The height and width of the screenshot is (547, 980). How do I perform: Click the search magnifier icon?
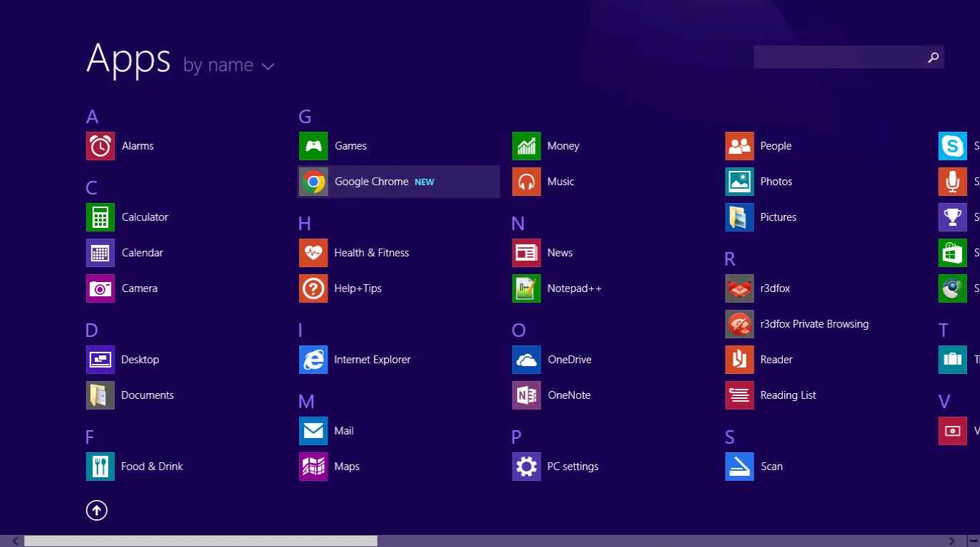click(x=934, y=58)
